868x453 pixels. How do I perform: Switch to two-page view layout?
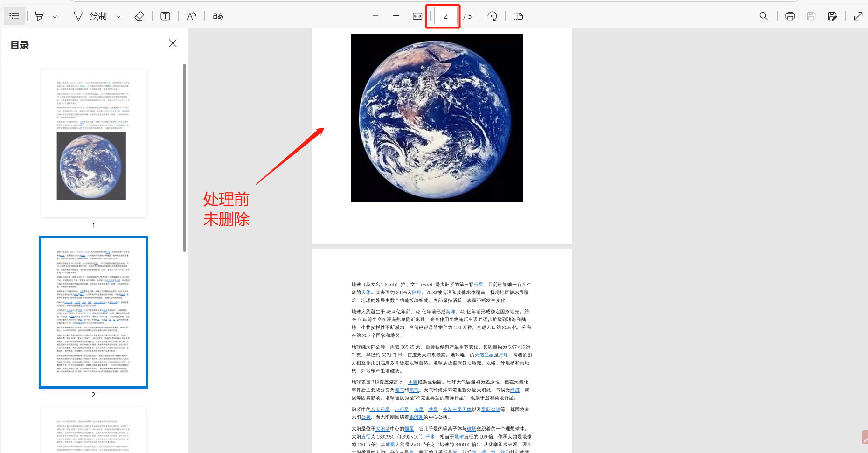518,16
